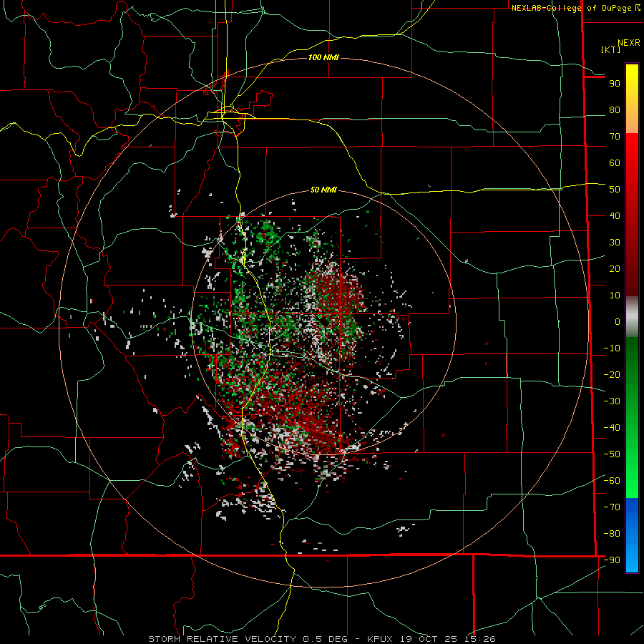This screenshot has width=644, height=644.
Task: Click the 19 OCT 25 15:26 timestamp
Action: pos(447,639)
